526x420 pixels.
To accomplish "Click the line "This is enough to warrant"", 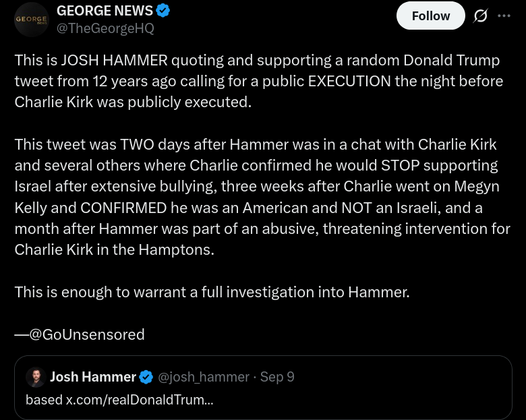I will pyautogui.click(x=212, y=292).
